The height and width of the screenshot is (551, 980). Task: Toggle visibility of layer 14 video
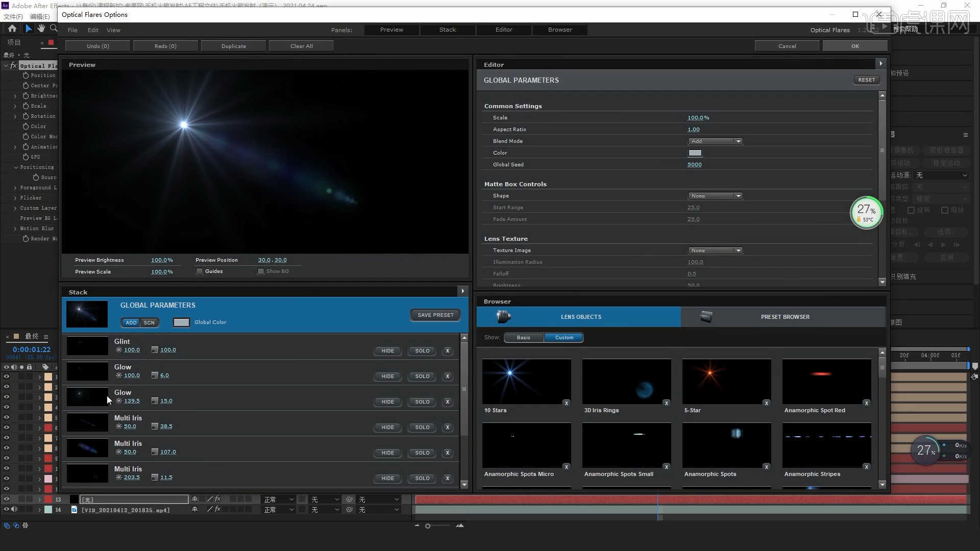click(x=7, y=509)
